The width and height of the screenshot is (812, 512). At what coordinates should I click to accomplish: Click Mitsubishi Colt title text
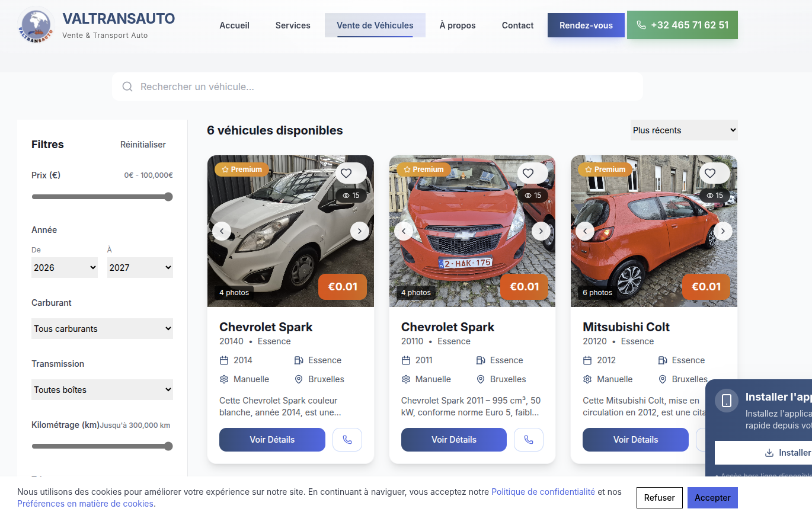[x=626, y=327]
